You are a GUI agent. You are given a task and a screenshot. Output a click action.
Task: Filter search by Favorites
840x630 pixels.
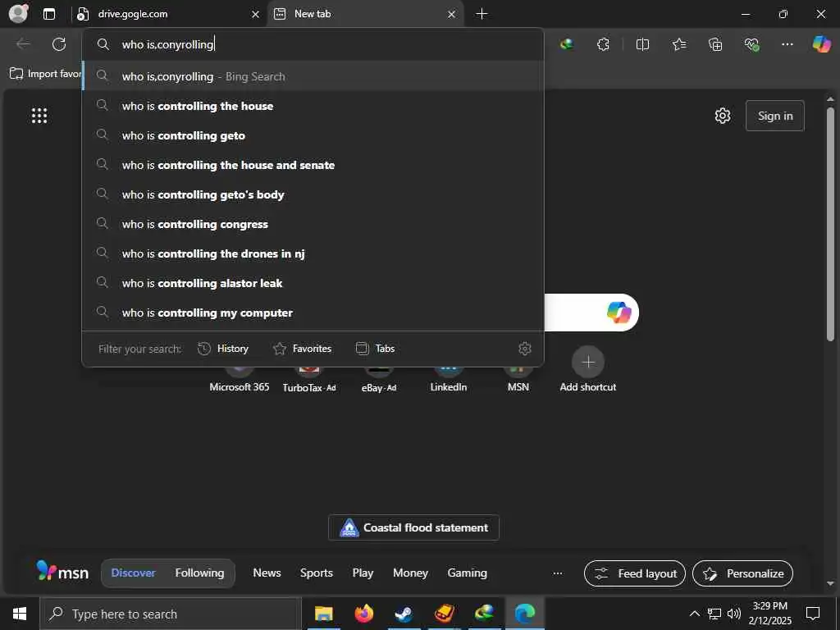click(302, 349)
